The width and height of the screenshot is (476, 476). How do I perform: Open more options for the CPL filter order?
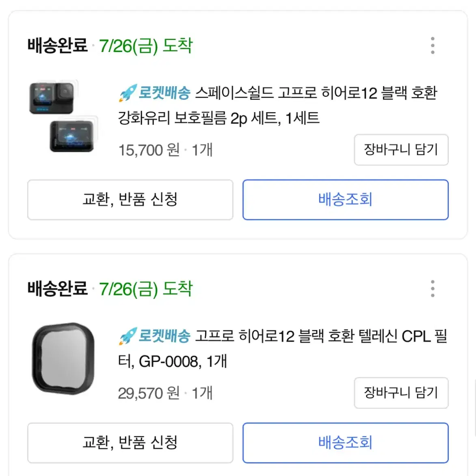point(432,289)
